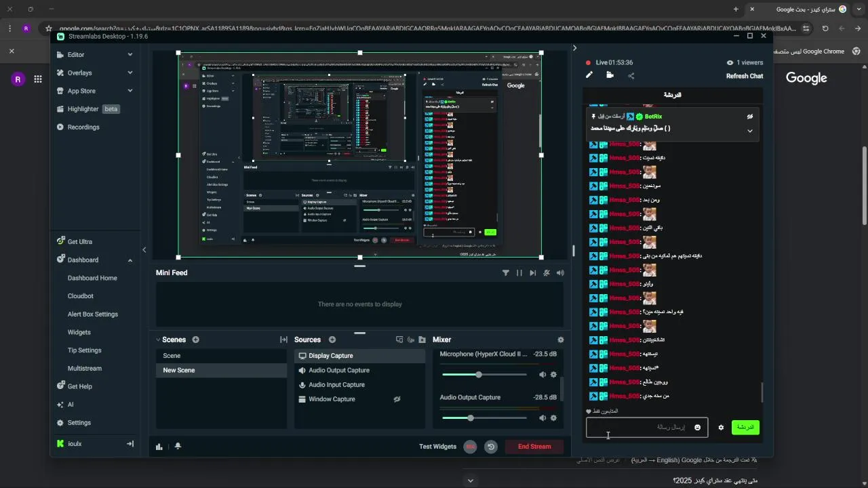This screenshot has width=868, height=488.
Task: Collapse the chat panel arrow
Action: pyautogui.click(x=574, y=48)
